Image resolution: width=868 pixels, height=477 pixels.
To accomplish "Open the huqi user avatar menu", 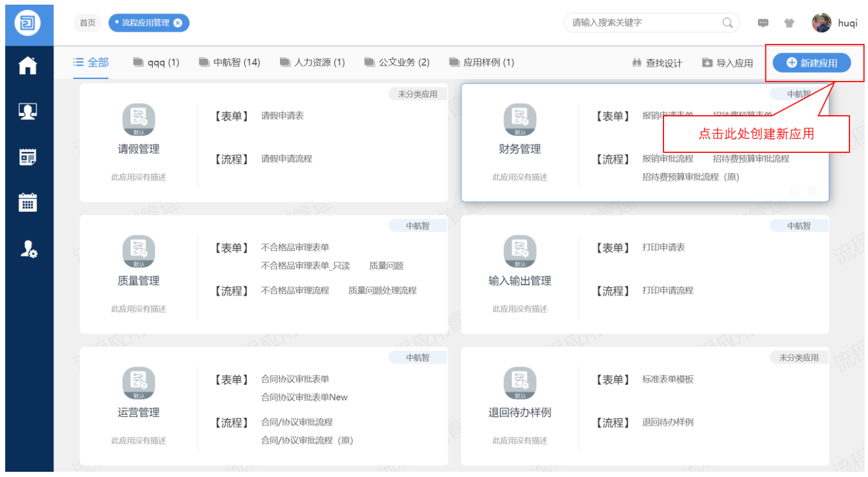I will (x=822, y=23).
